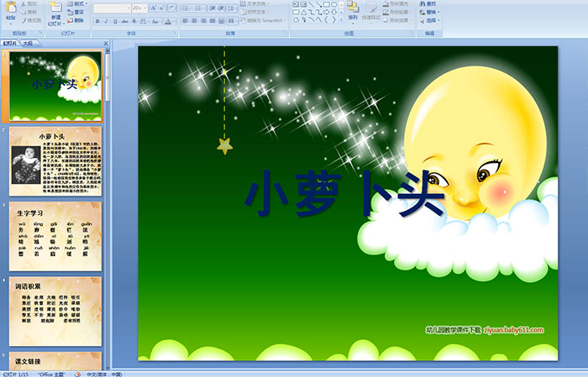Viewport: 588px width, 377px height.
Task: Click the Arrange (排列) icon
Action: pyautogui.click(x=353, y=7)
